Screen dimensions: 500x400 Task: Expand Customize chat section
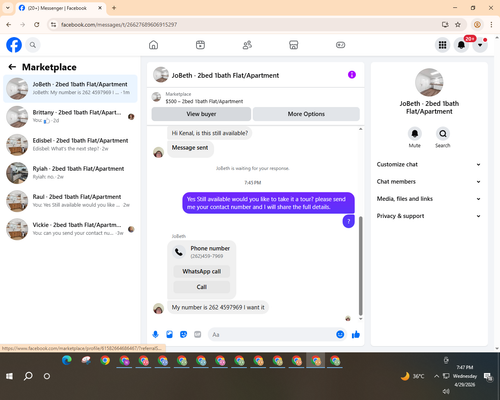point(429,164)
